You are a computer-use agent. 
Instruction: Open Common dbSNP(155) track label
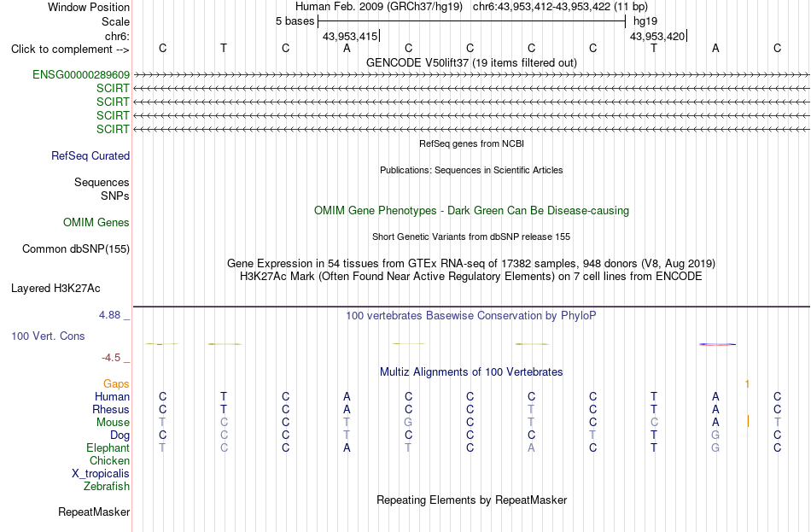point(76,249)
